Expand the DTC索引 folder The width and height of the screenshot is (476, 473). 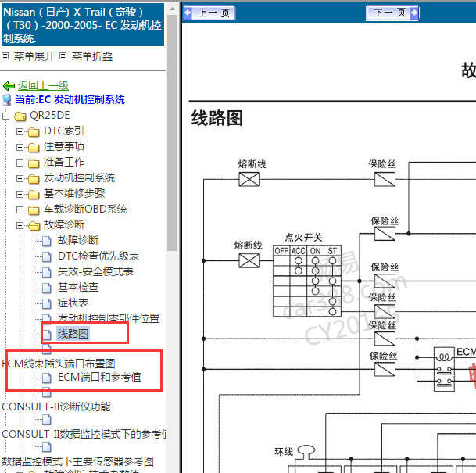(x=20, y=131)
